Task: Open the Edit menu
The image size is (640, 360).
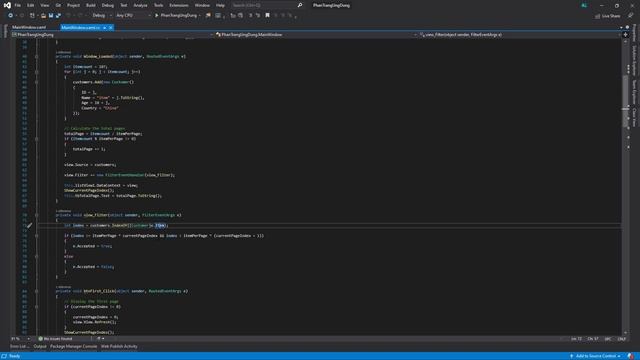Action: coord(31,5)
